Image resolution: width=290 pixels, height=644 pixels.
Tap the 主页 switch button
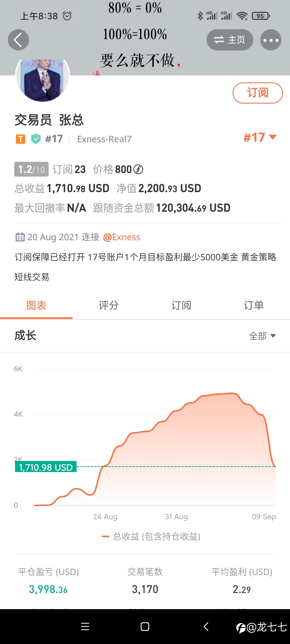230,40
